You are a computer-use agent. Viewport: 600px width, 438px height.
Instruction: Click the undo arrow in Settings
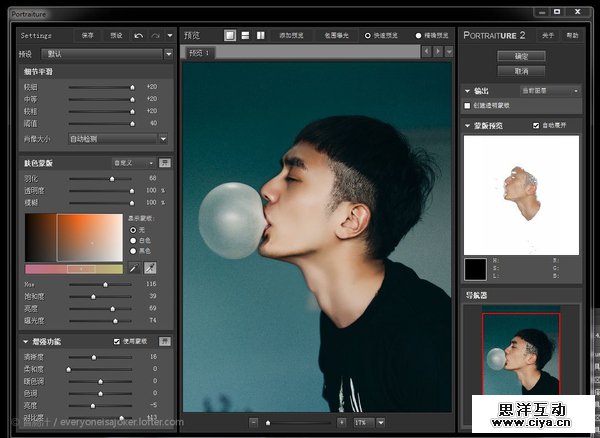[x=139, y=35]
